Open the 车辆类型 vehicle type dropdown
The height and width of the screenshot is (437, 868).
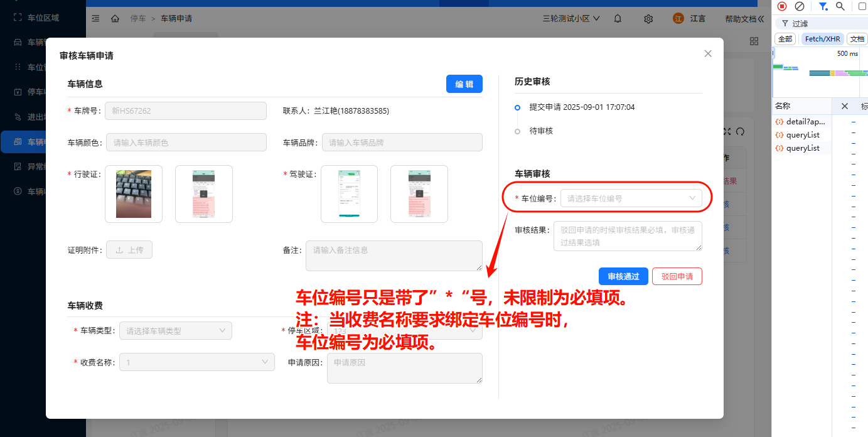[x=175, y=330]
